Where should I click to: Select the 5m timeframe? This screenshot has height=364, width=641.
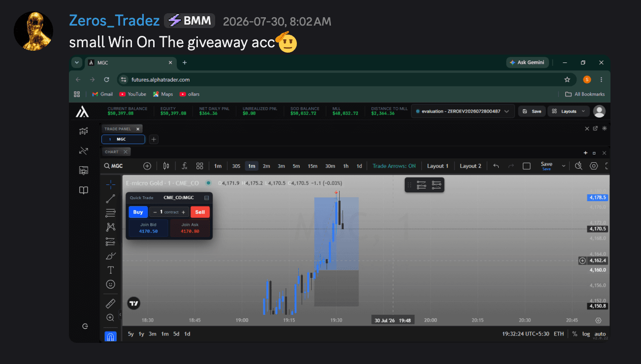point(296,166)
